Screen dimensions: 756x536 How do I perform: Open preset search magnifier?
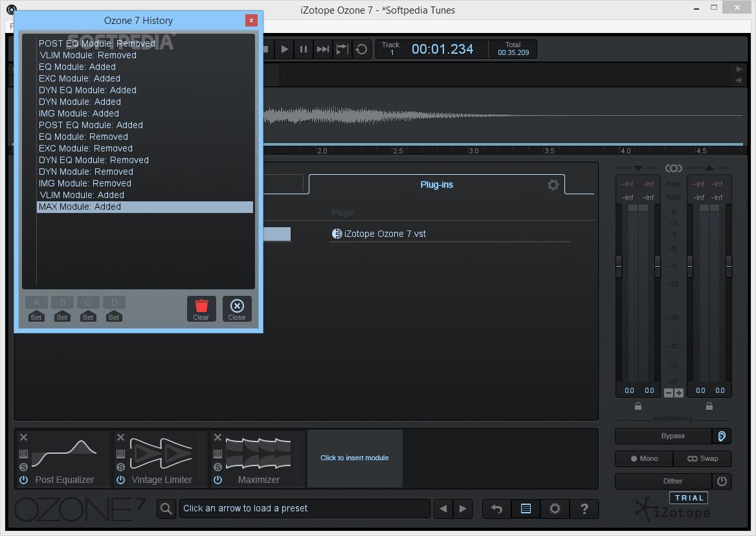(x=166, y=509)
